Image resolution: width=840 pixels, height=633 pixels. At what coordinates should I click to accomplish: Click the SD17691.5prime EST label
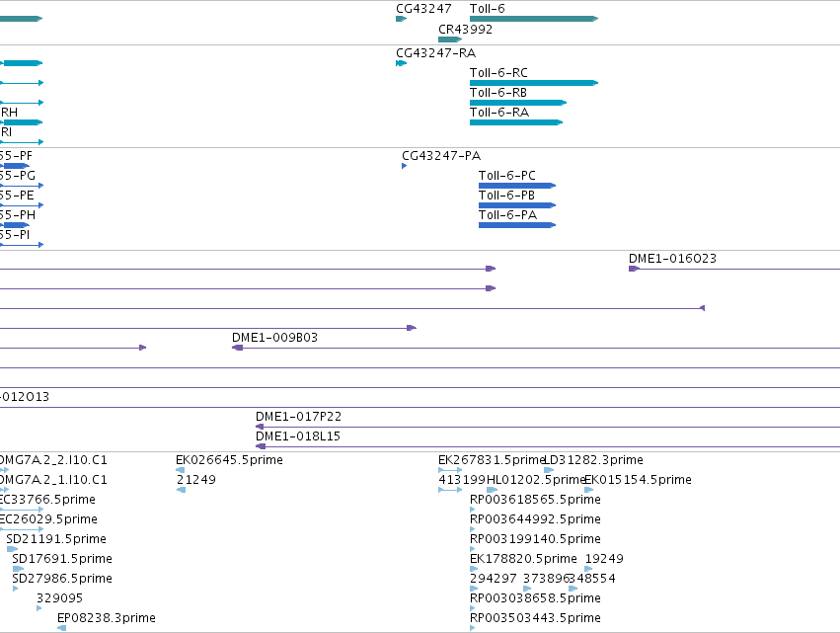tap(62, 559)
